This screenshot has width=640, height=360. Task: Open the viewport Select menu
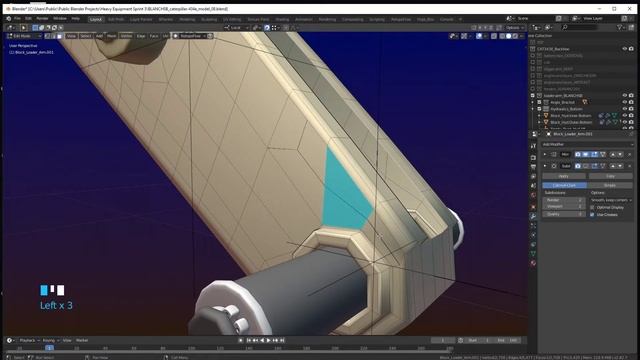pyautogui.click(x=86, y=36)
